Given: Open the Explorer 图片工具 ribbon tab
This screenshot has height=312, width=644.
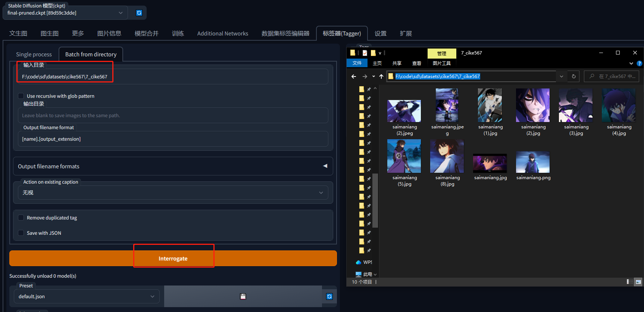Looking at the screenshot, I should pos(442,63).
